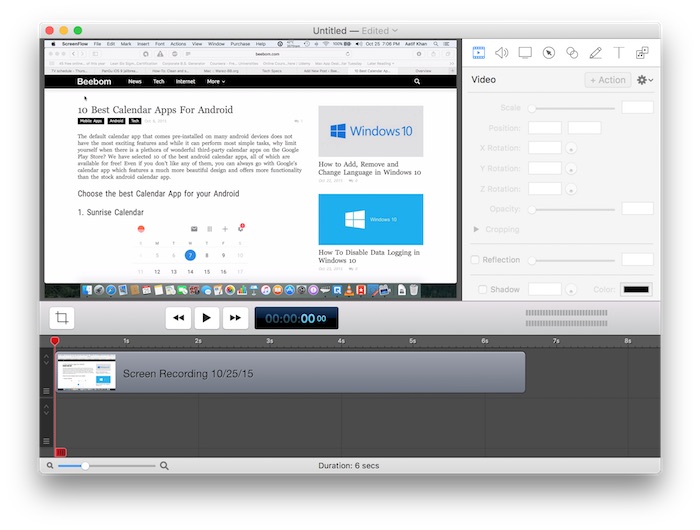Screen dimensions: 700x530
Task: Expand the Cropping disclosure triangle
Action: (x=476, y=229)
